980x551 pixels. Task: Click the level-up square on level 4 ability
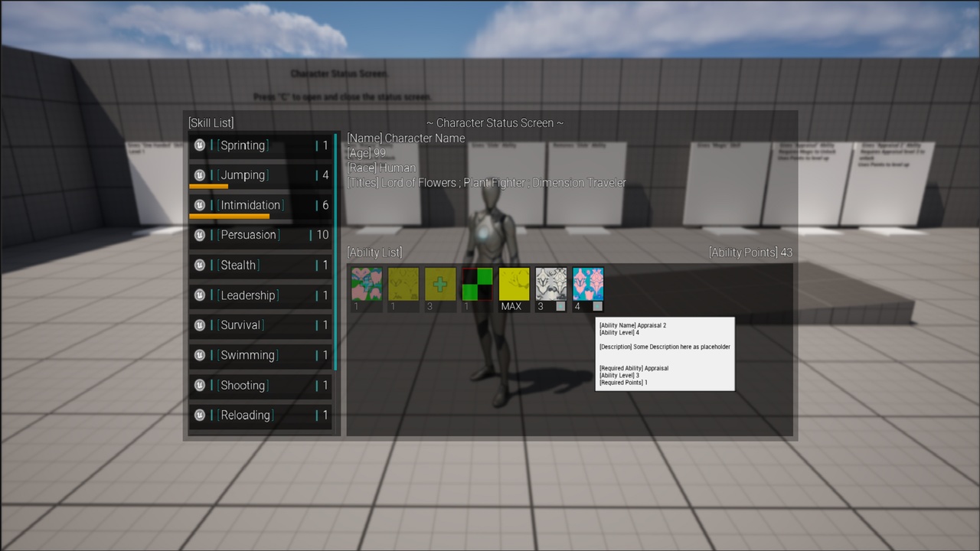tap(598, 306)
